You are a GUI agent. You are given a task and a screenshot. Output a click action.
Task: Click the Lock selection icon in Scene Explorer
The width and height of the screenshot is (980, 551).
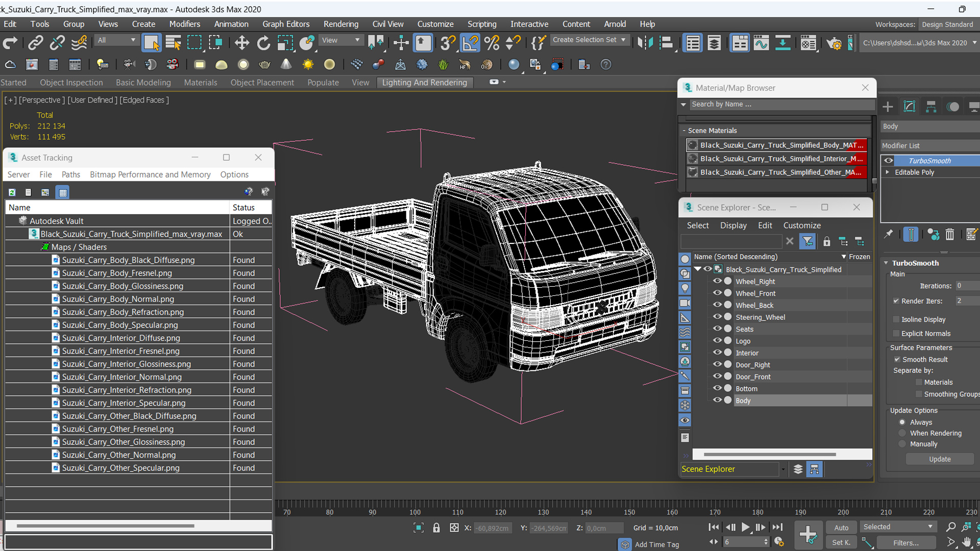coord(826,241)
